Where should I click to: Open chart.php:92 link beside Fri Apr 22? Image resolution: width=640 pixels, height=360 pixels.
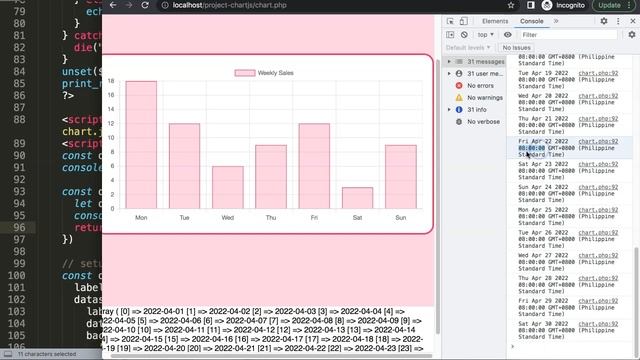coord(598,141)
